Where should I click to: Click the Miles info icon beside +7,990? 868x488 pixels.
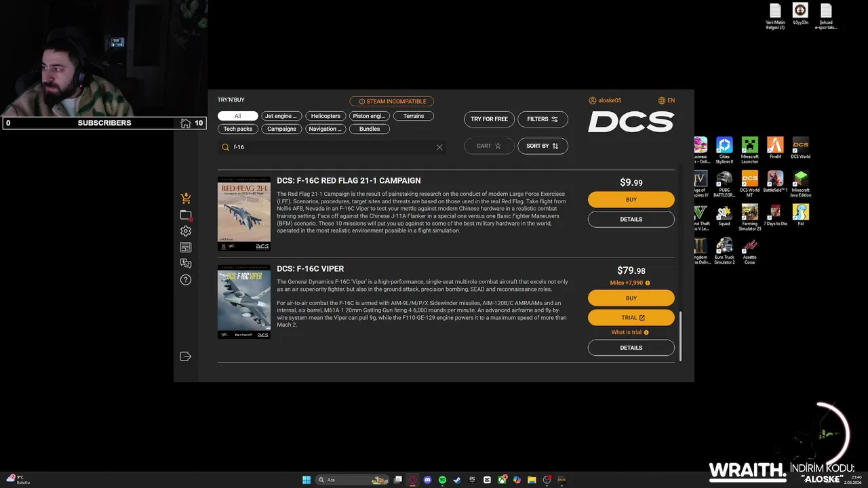pos(648,283)
